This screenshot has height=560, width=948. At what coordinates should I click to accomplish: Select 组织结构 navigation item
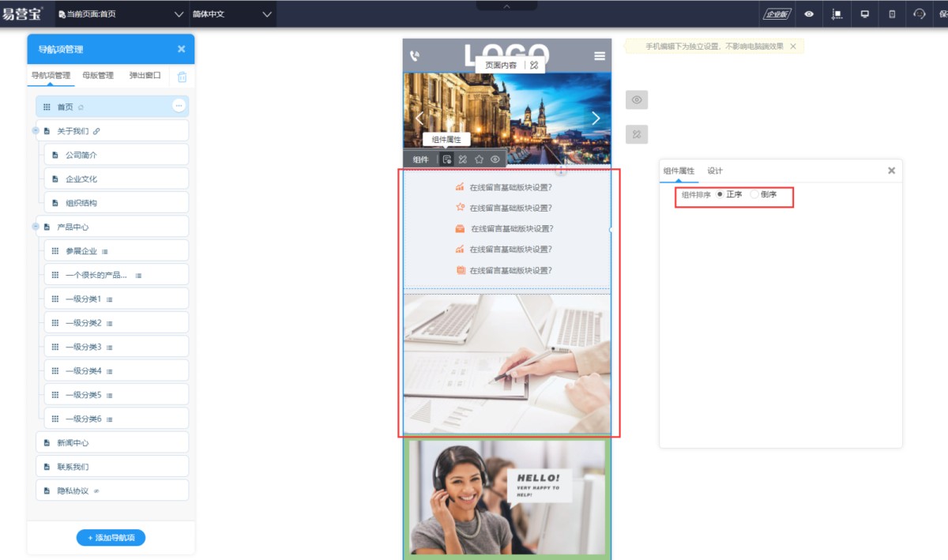[x=116, y=203]
